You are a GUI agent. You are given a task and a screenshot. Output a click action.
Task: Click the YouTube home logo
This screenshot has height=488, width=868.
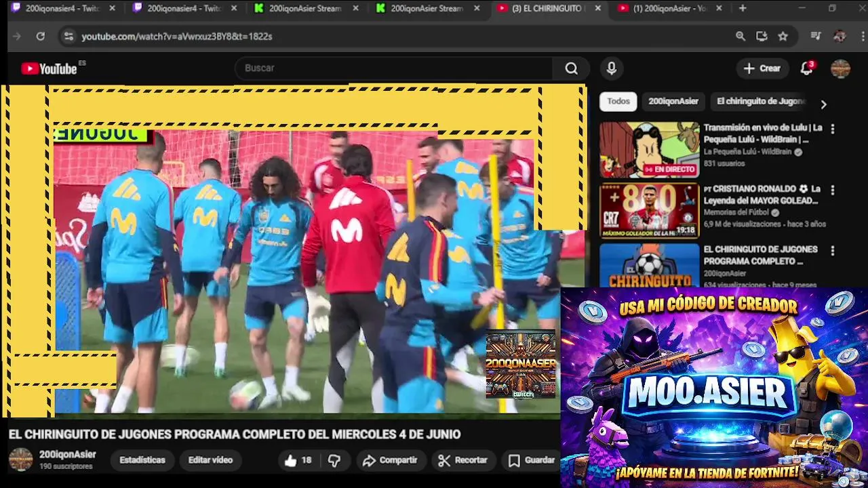click(x=49, y=68)
